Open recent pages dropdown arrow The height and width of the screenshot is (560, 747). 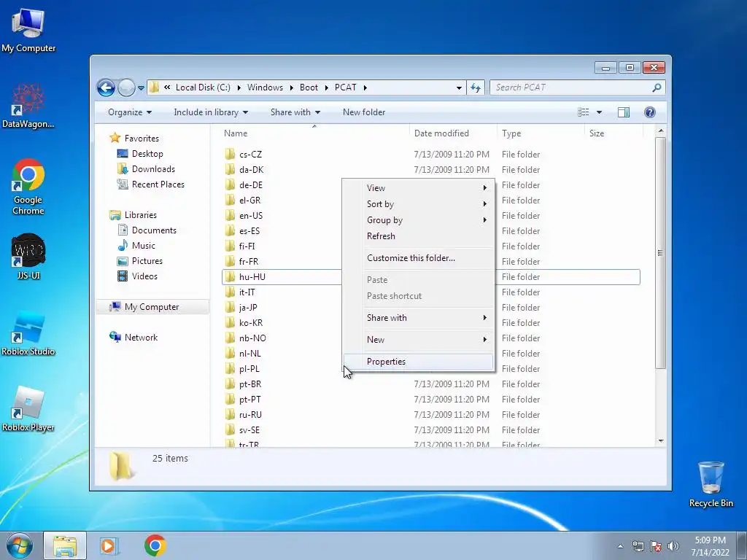click(141, 88)
